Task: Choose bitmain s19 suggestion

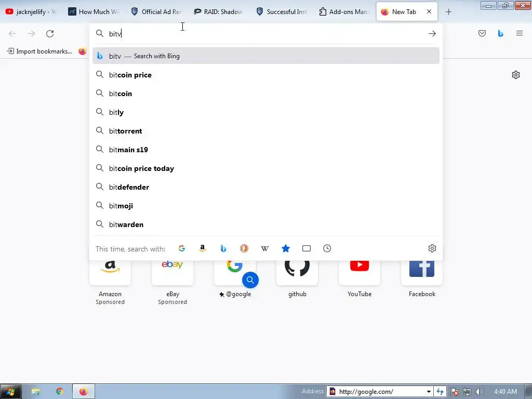Action: 266,149
